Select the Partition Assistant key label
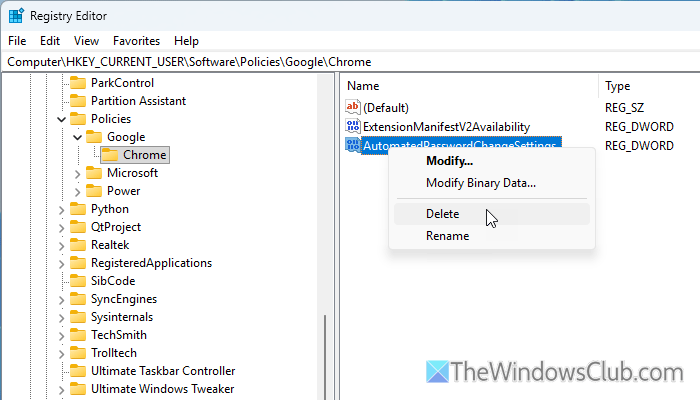 pyautogui.click(x=138, y=101)
